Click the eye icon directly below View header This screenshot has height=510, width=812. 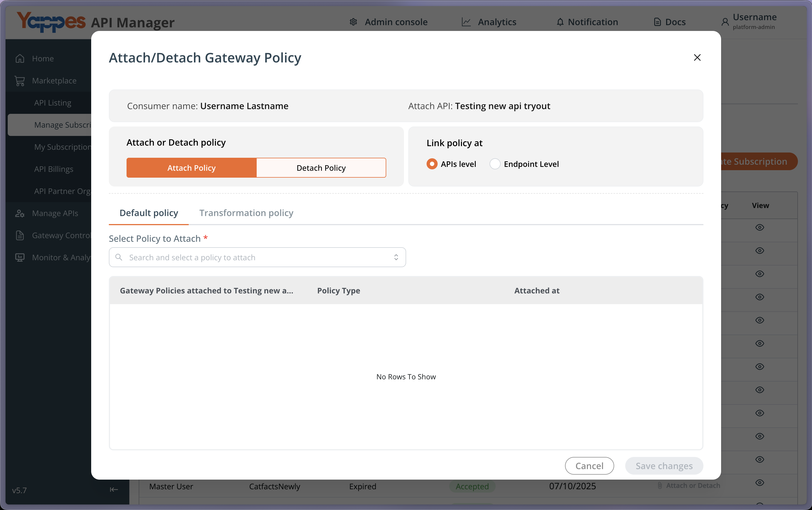point(760,227)
